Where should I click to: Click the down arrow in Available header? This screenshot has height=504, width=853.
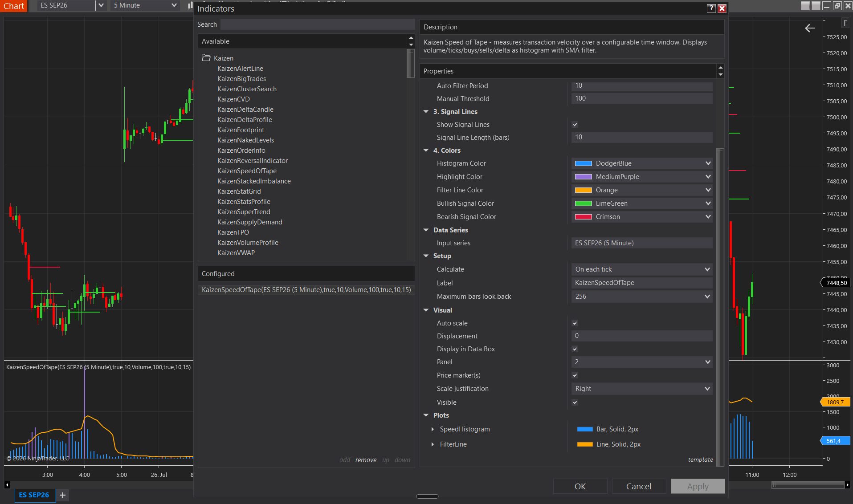coord(411,45)
